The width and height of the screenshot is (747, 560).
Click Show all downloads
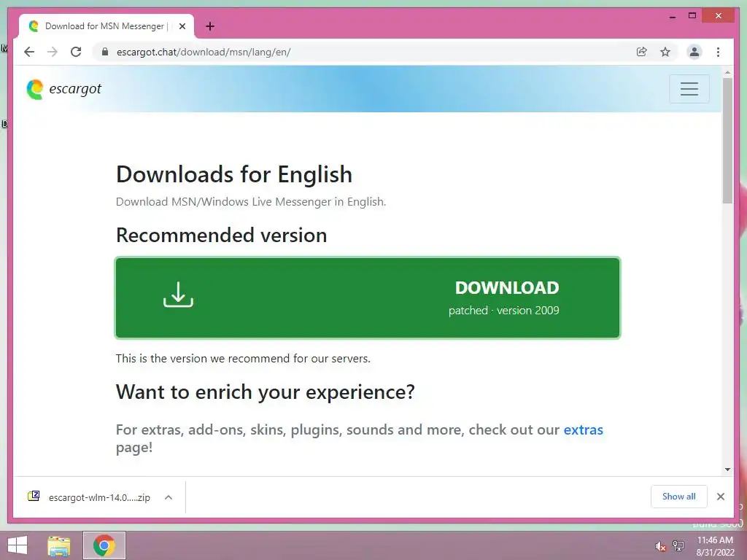pos(679,497)
